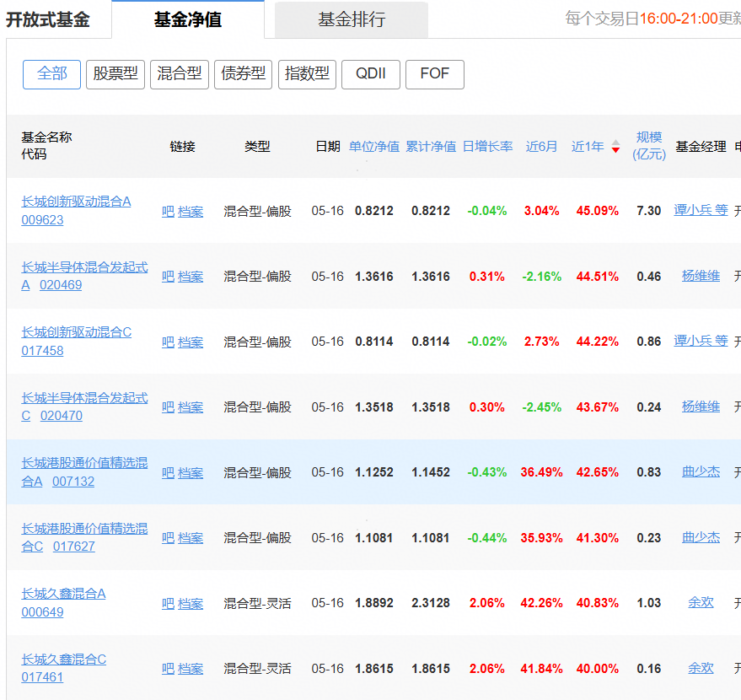The height and width of the screenshot is (700, 741).
Task: Show only 指数型 funds
Action: point(307,74)
